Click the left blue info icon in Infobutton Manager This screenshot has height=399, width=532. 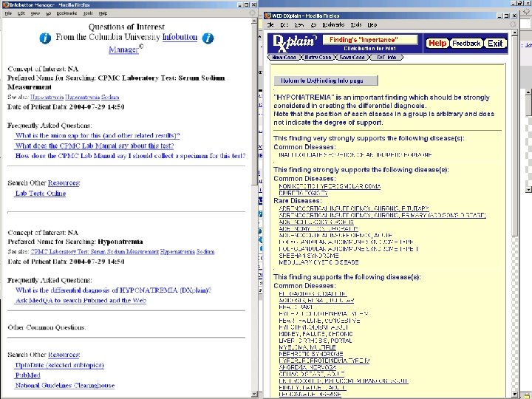45,38
